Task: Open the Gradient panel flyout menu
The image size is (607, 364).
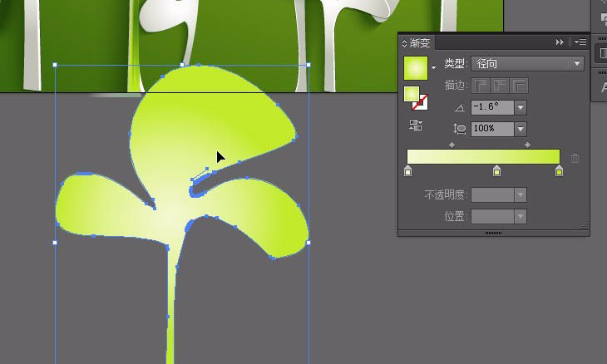Action: [580, 42]
